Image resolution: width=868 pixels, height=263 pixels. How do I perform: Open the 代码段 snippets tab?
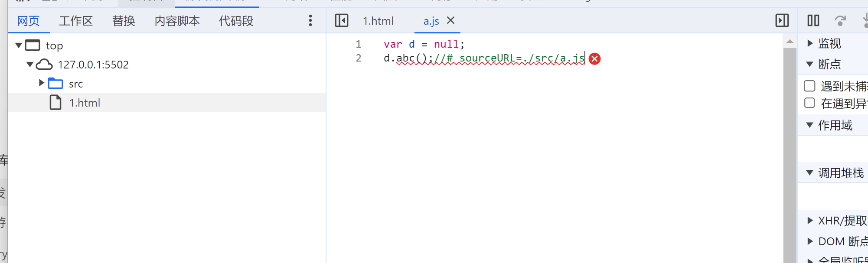click(x=236, y=21)
